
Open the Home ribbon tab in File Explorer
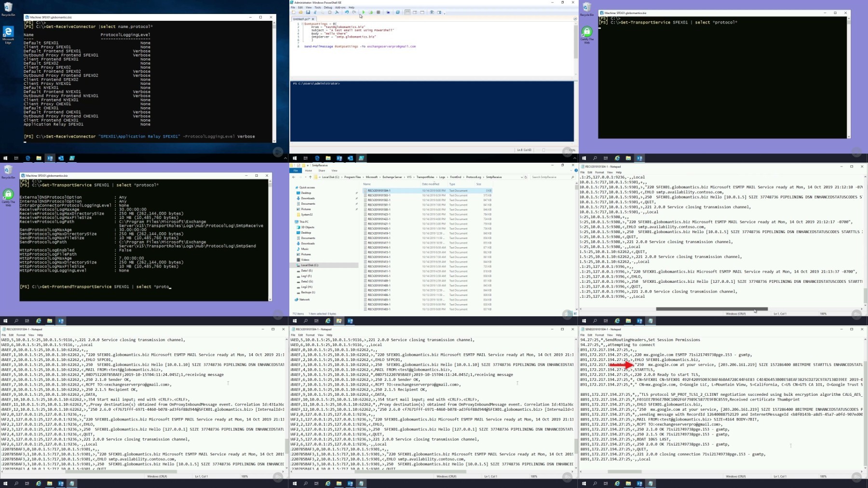(309, 170)
